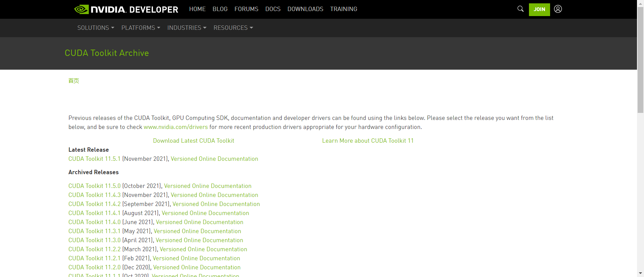Open CUDA Toolkit 11.4.1 link
Screen dimensions: 644x277
click(x=94, y=213)
